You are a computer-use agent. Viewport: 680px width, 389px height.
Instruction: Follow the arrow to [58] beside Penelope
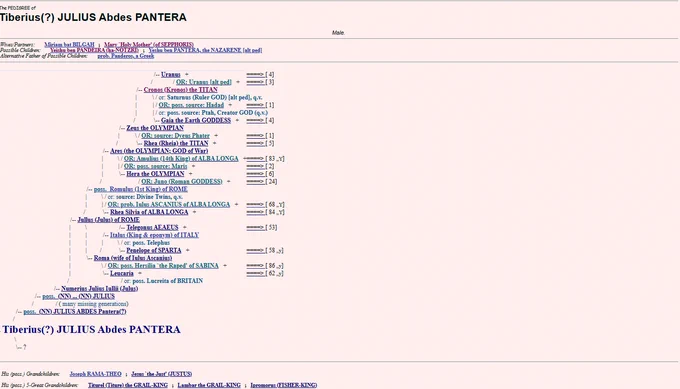pyautogui.click(x=255, y=250)
